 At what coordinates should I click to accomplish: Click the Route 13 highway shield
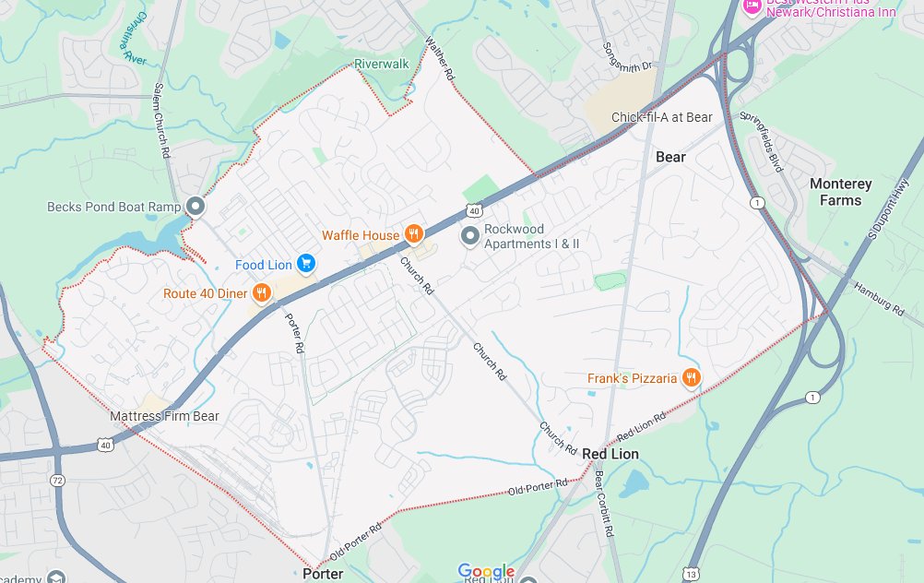pos(691,574)
